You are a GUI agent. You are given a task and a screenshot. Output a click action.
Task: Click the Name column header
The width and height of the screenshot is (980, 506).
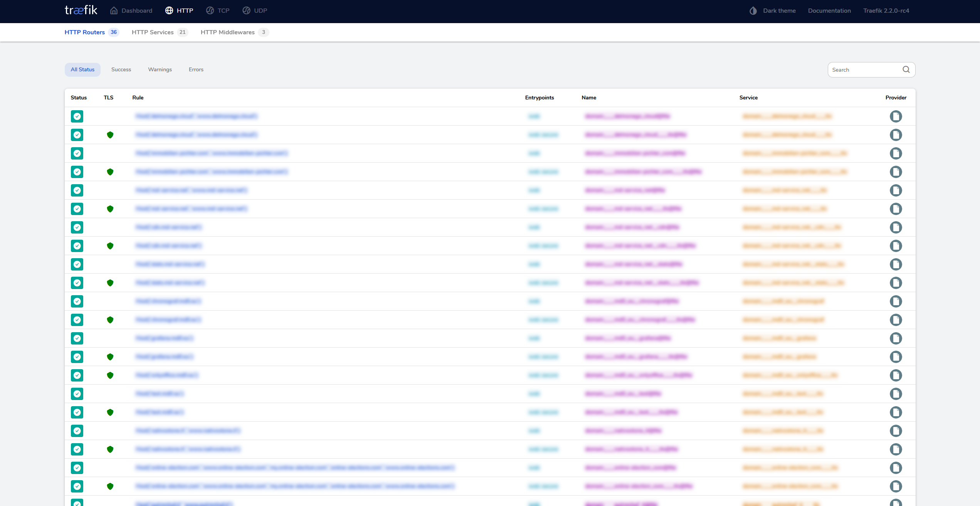(x=589, y=98)
